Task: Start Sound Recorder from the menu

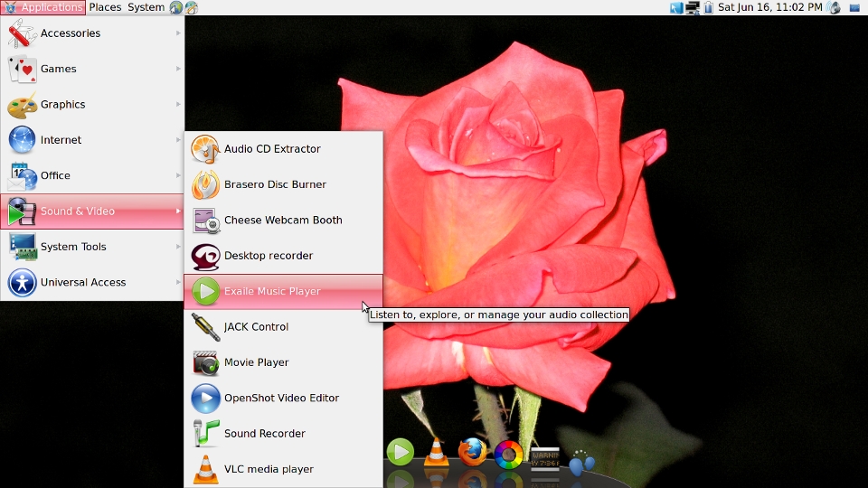Action: (x=264, y=434)
